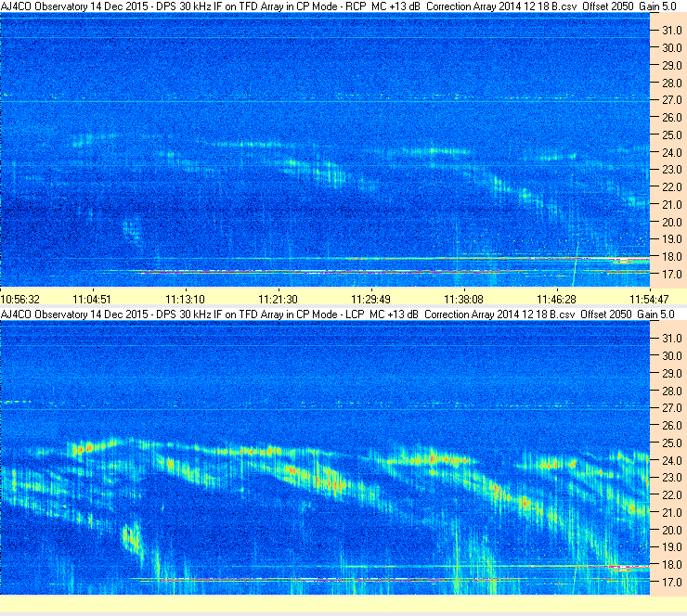687x616 pixels.
Task: Select 24.0 frequency label on RCP chart
Action: tap(672, 153)
